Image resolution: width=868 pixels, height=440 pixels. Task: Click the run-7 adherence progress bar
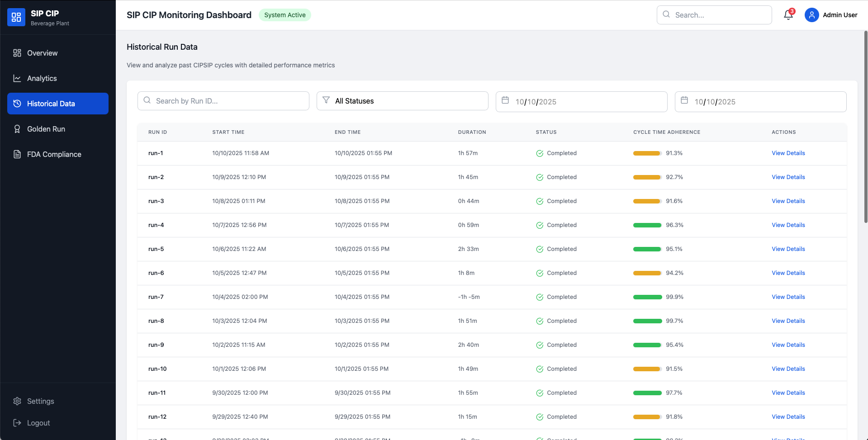[x=647, y=297]
